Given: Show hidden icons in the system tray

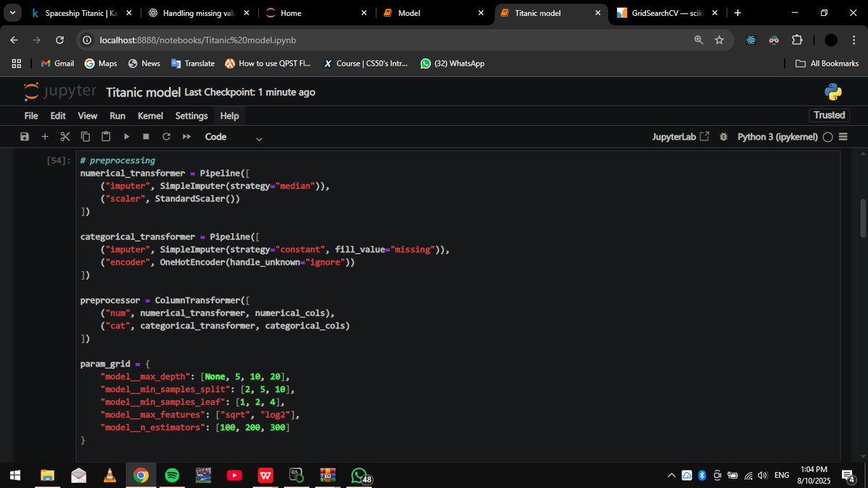Looking at the screenshot, I should coord(671,475).
